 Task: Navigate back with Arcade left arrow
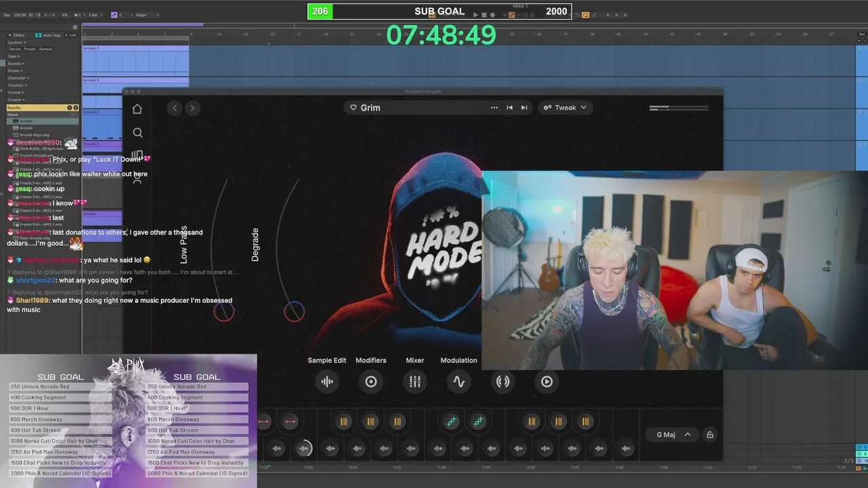175,108
